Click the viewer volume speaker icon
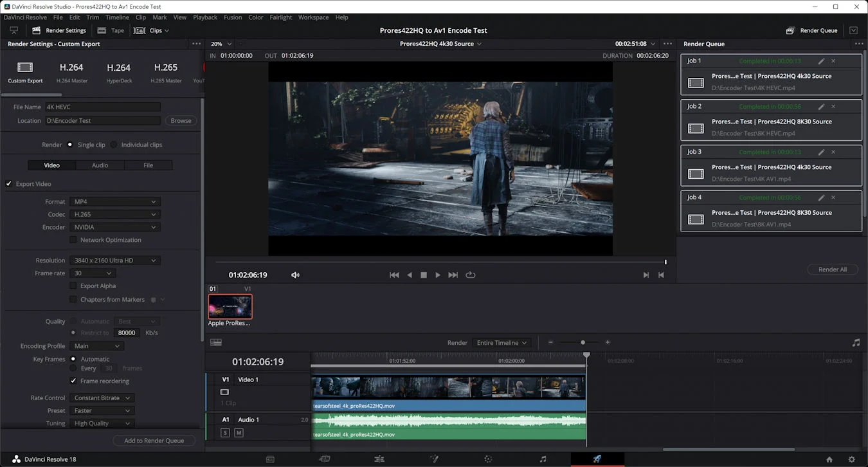Screen dimensions: 868x467 [295, 275]
